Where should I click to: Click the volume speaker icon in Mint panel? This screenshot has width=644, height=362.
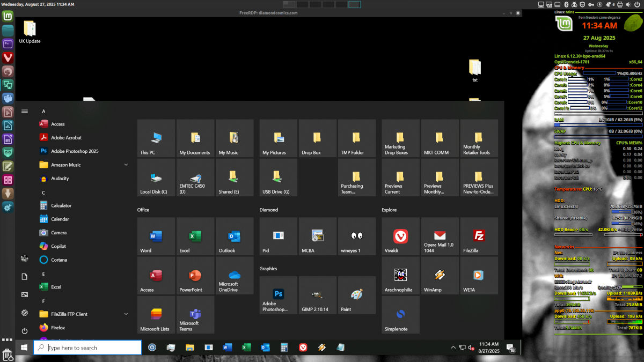point(629,4)
